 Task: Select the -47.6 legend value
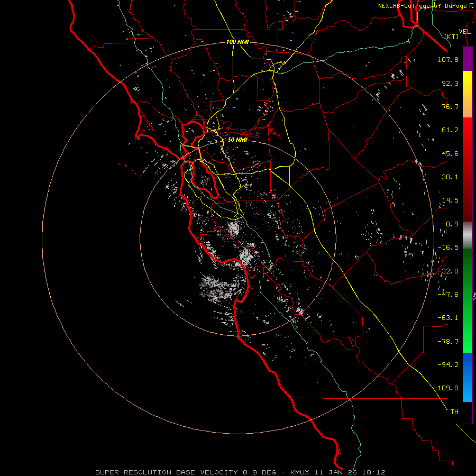point(448,295)
